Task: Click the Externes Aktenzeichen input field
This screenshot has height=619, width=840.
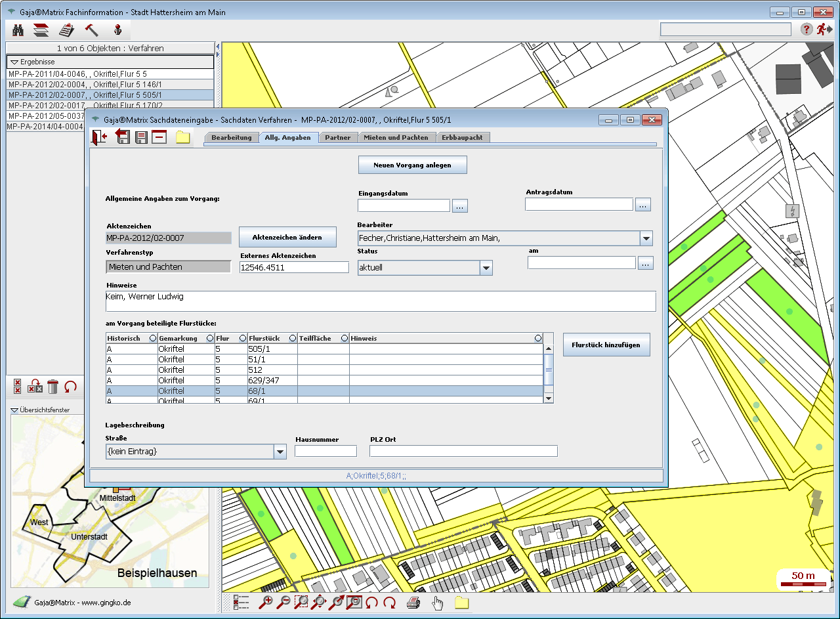Action: [294, 267]
